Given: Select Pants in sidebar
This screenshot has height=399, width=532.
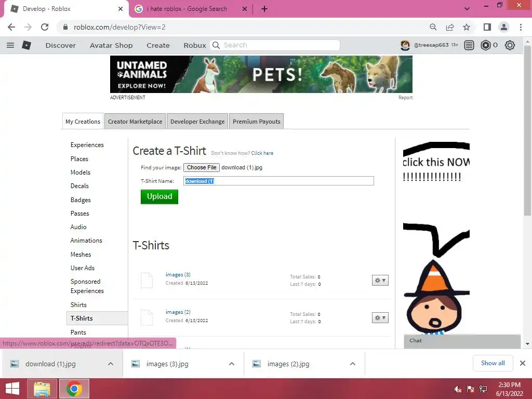Looking at the screenshot, I should pos(78,332).
